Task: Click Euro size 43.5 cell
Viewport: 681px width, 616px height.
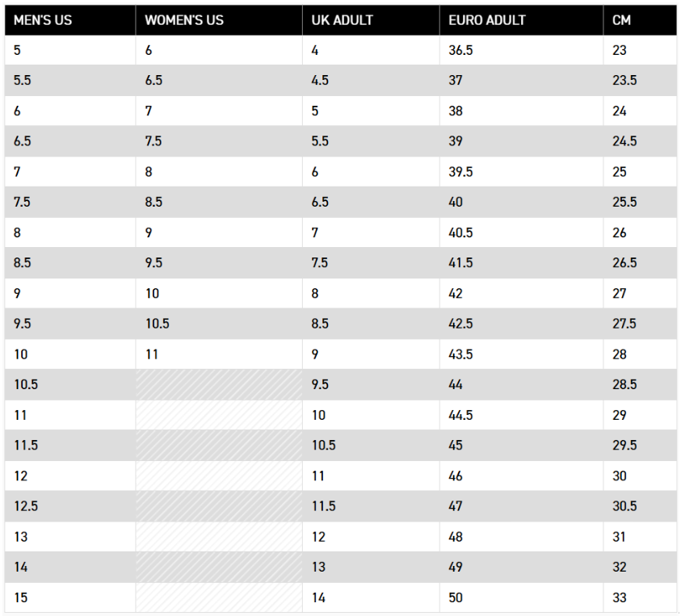Action: tap(460, 354)
